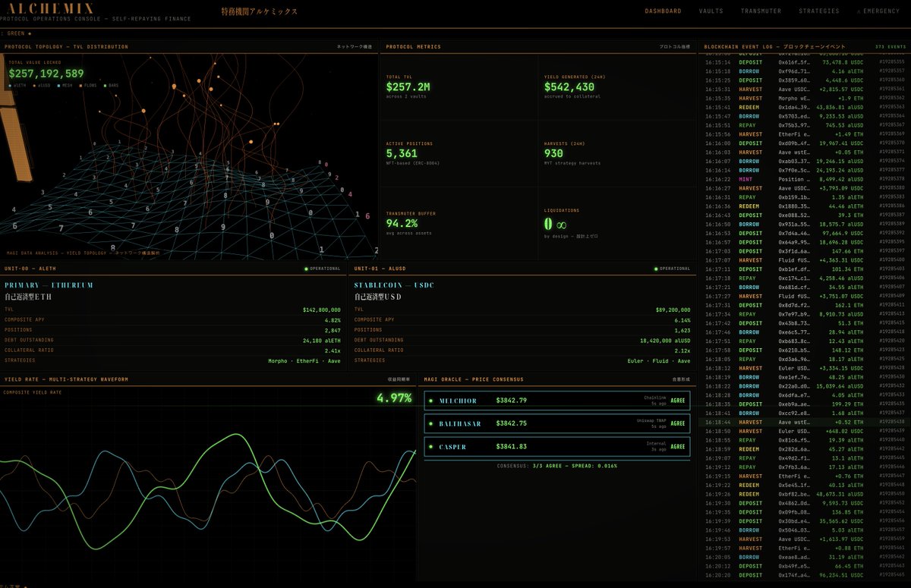Open the Dashboard tab

[663, 11]
